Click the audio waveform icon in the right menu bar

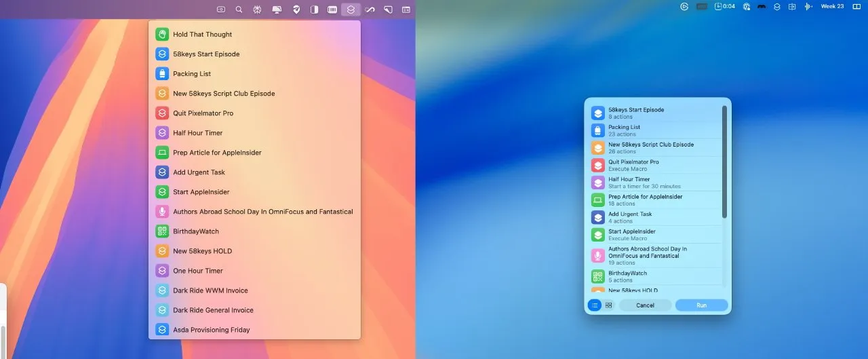[x=808, y=7]
